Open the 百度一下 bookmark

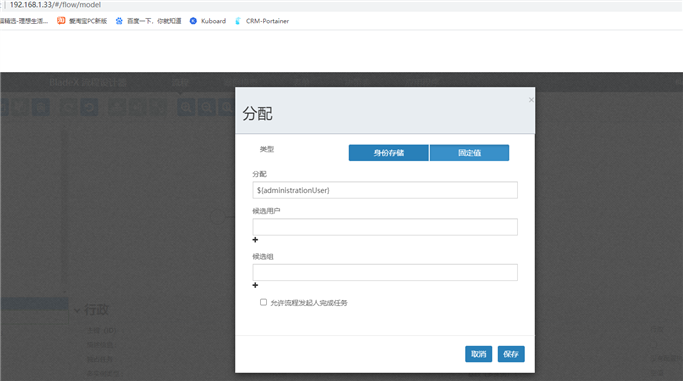point(149,21)
